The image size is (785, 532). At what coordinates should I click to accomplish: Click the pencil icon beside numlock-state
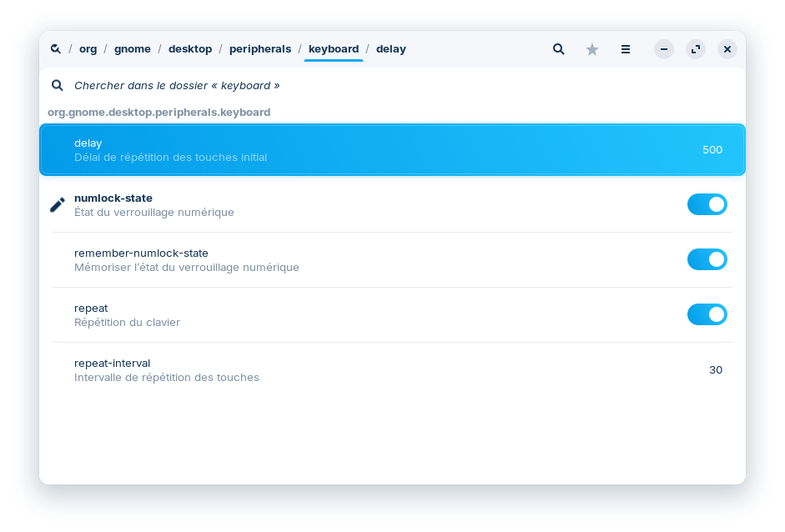click(x=58, y=205)
